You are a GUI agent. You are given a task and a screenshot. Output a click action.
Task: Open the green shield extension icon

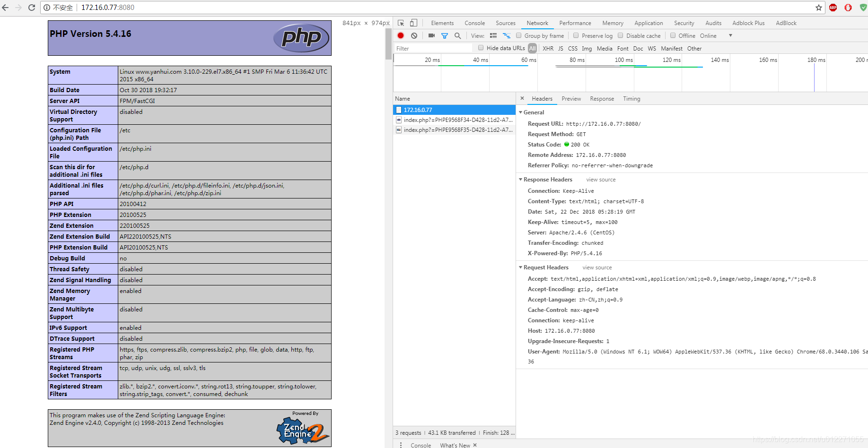pos(863,8)
